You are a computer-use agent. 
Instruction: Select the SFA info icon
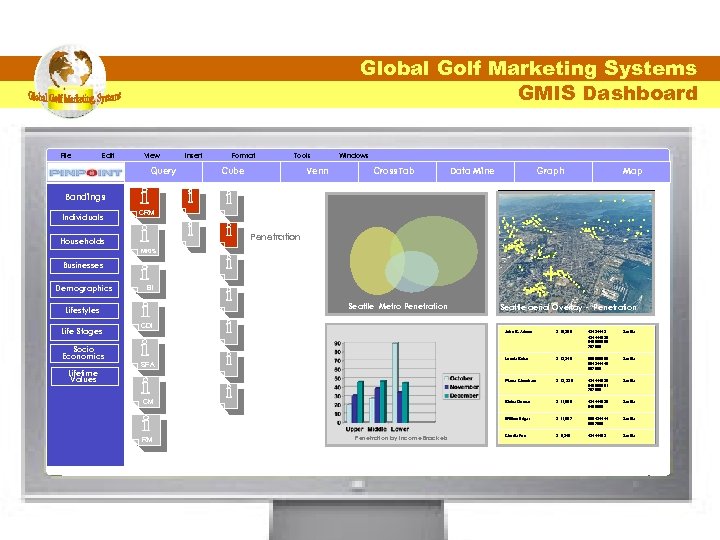tap(148, 355)
